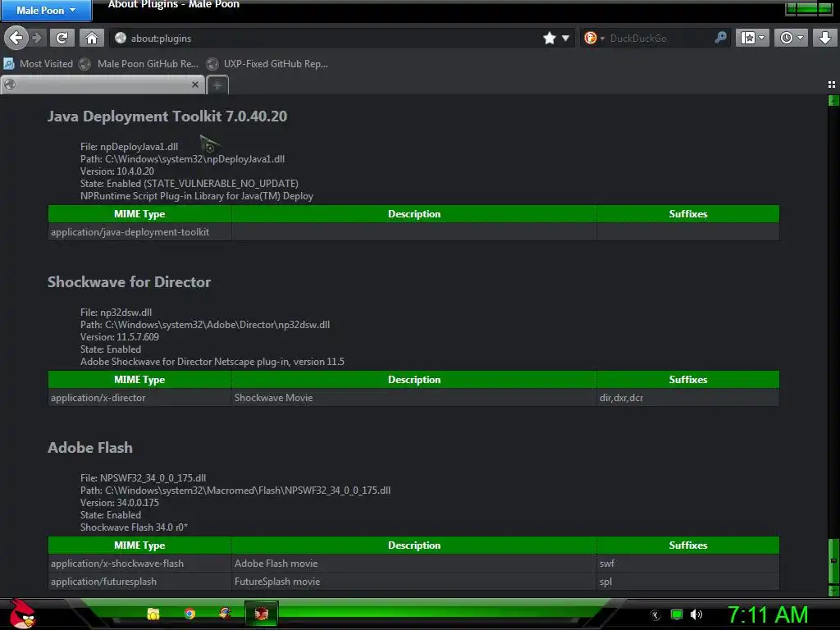Click MIME Type header in Java table
Viewport: 840px width, 630px height.
[139, 214]
